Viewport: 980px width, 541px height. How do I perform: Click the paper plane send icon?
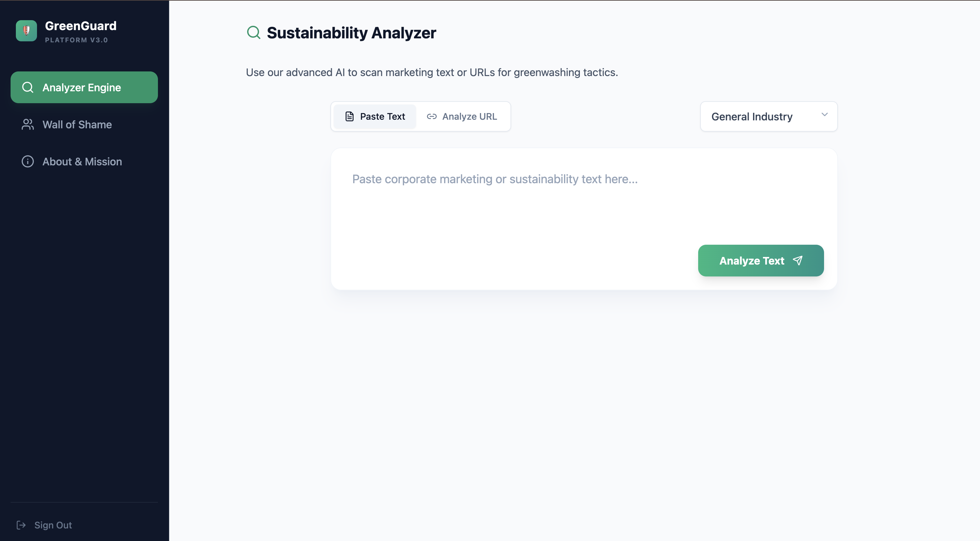[797, 260]
